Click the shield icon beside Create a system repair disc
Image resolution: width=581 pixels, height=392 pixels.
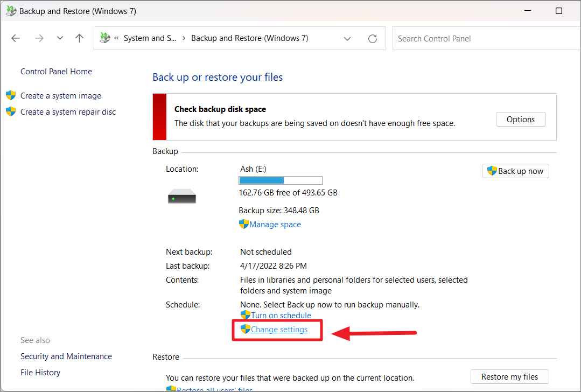pyautogui.click(x=11, y=112)
